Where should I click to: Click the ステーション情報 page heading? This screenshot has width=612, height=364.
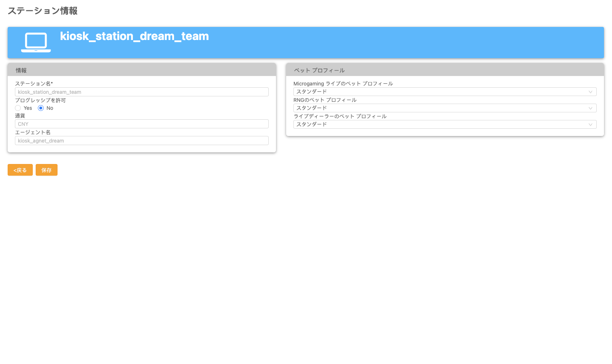pyautogui.click(x=43, y=11)
